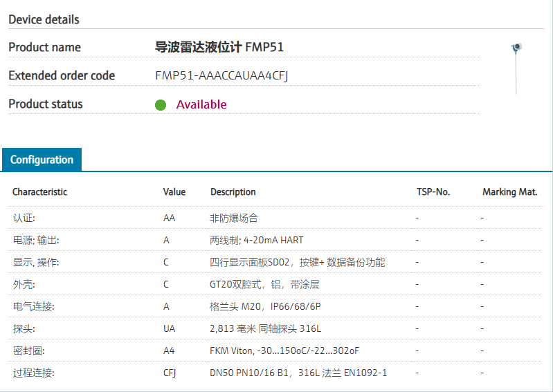Click the green Available status indicator dot
This screenshot has width=553, height=392.
coord(161,105)
